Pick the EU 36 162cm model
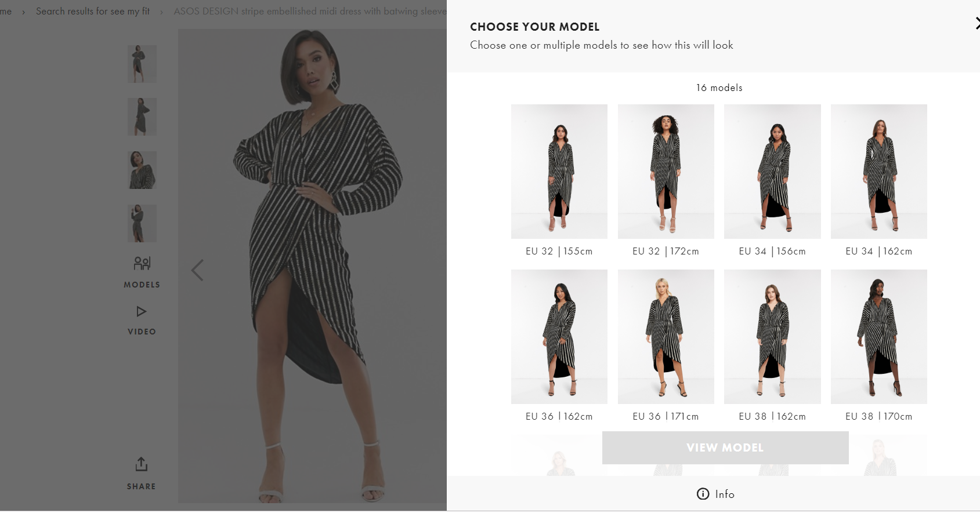Screen dimensions: 980x513 click(559, 337)
